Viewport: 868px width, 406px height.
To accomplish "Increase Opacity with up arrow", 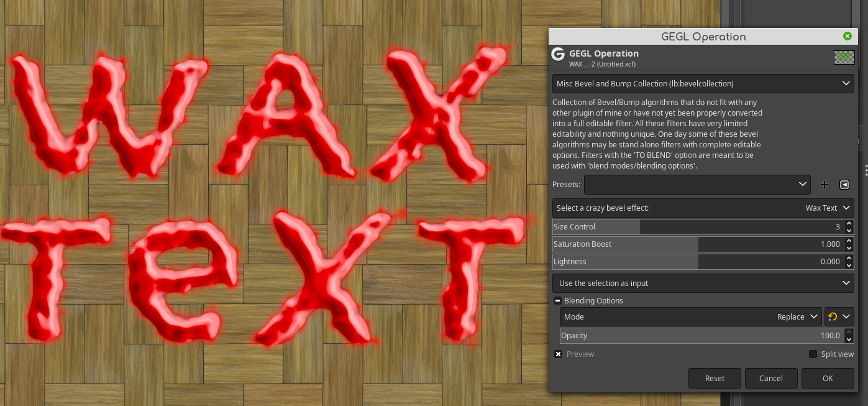I will [x=849, y=332].
